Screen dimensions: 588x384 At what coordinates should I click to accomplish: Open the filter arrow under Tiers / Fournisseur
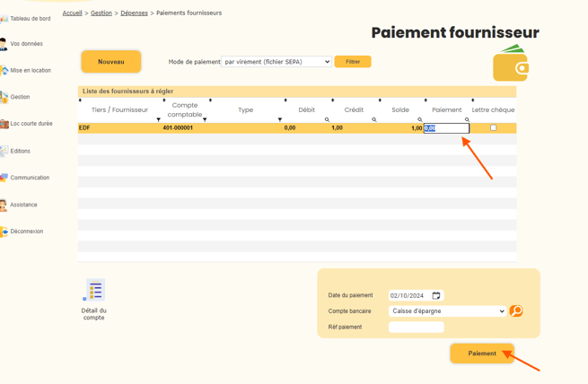click(x=159, y=119)
